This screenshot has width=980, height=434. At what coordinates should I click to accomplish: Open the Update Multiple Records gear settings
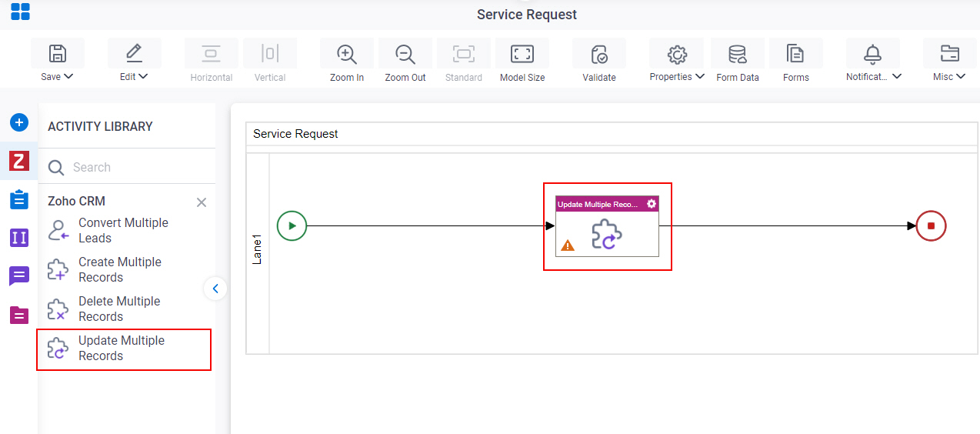(x=652, y=204)
